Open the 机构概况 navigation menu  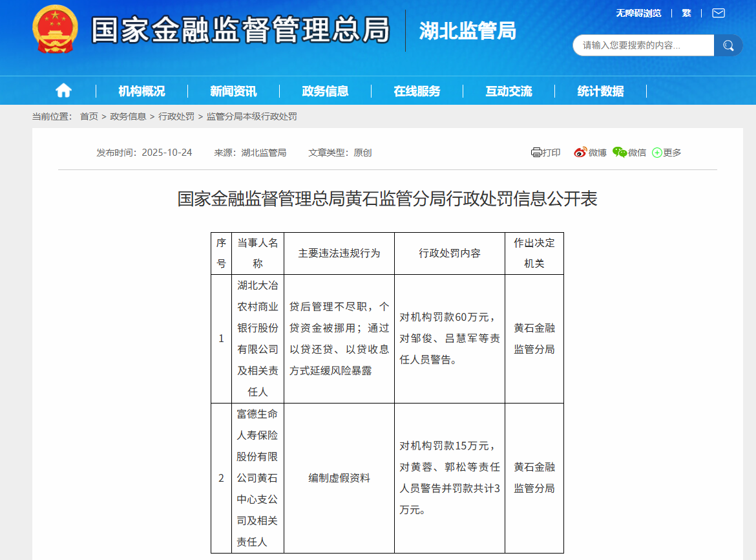coord(143,91)
